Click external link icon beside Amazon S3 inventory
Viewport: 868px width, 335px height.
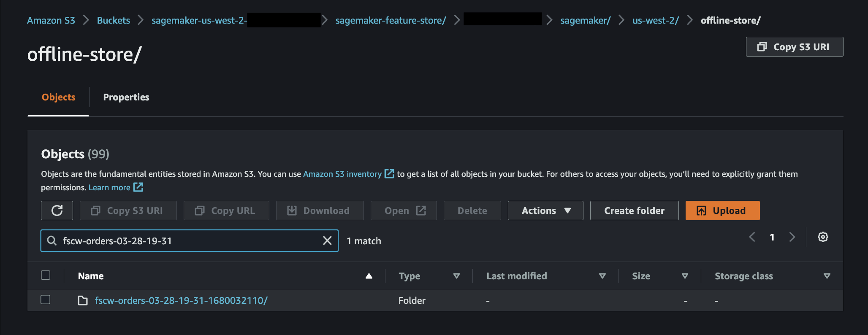coord(389,173)
